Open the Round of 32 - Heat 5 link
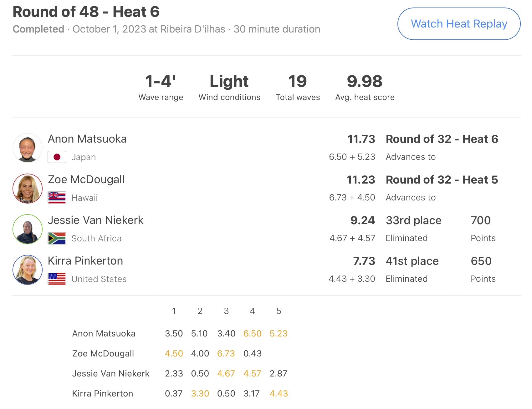This screenshot has height=409, width=532. pyautogui.click(x=442, y=180)
